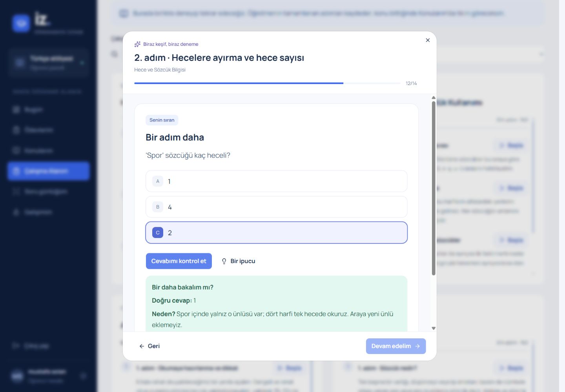This screenshot has height=392, width=565.
Task: Click the label "Biraz keşif, biraz deneme"
Action: tap(171, 44)
